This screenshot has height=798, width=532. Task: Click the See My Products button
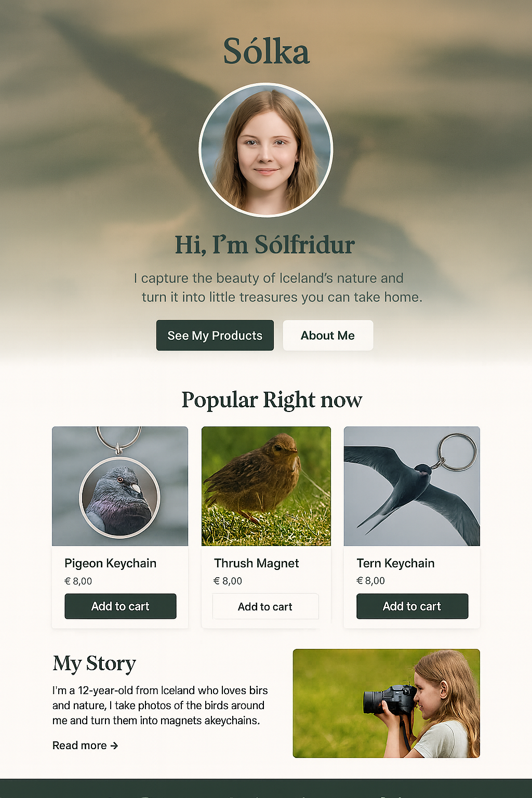tap(215, 335)
